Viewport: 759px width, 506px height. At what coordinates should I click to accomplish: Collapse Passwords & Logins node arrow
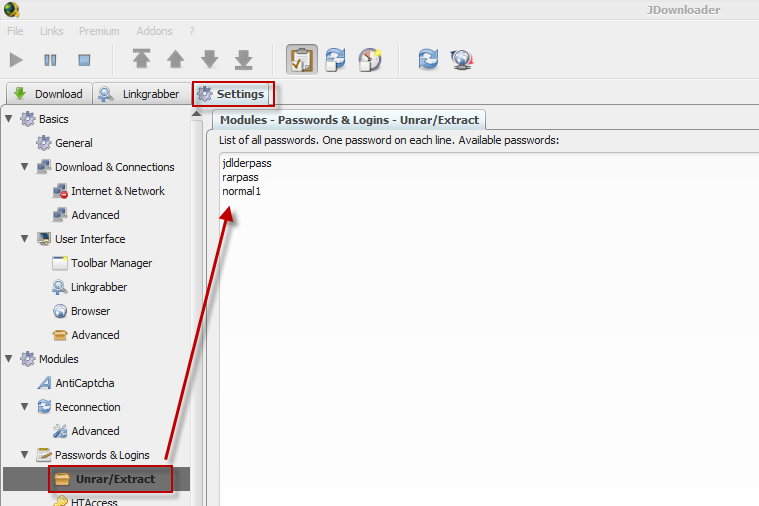[x=25, y=455]
